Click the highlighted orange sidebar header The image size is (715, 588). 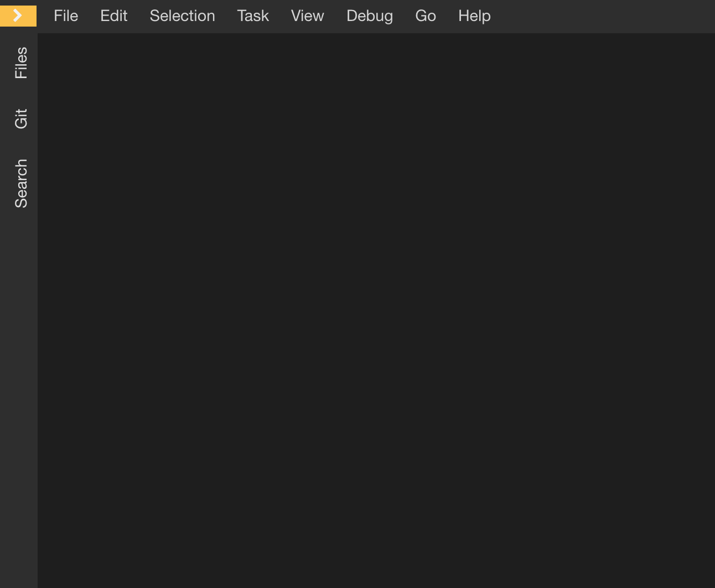click(18, 16)
